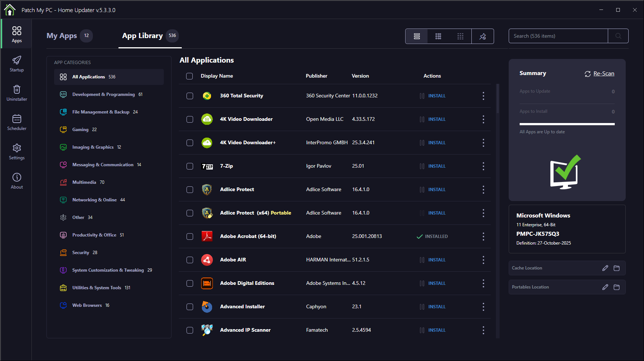Edit the Cache Location path
Image resolution: width=644 pixels, height=361 pixels.
[x=605, y=268]
